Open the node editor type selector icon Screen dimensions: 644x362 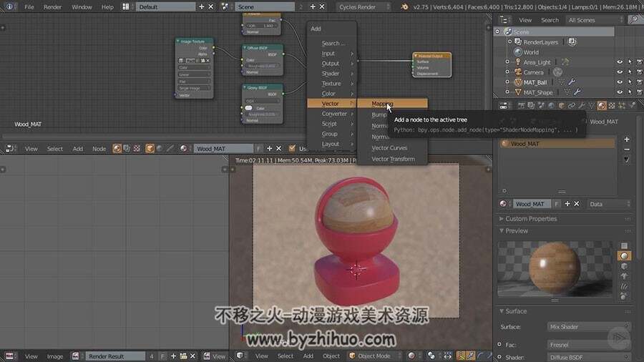9,149
